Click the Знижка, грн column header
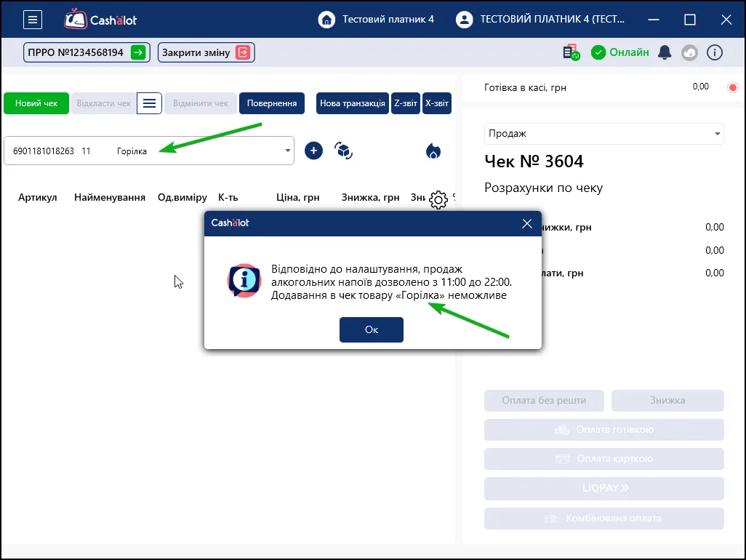746x560 pixels. tap(371, 197)
